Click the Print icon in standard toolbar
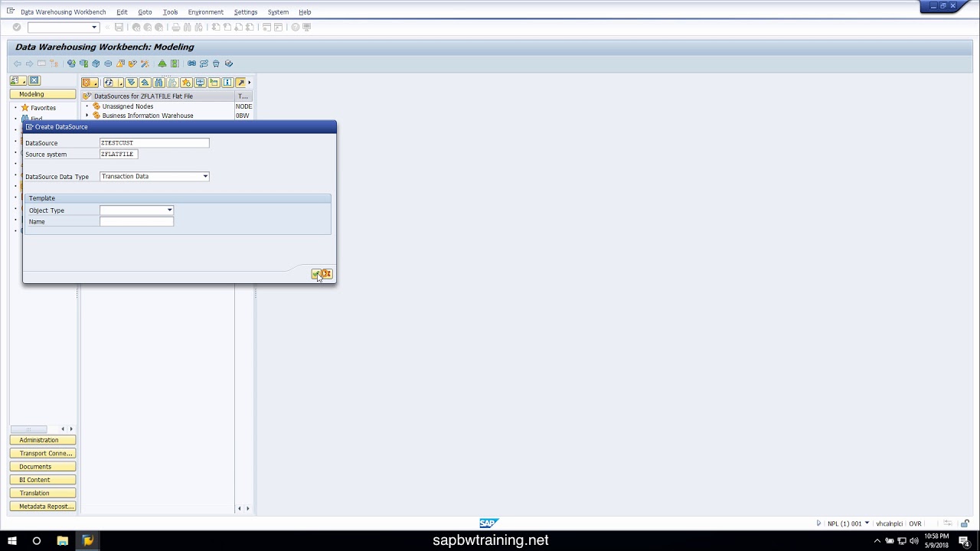980x551 pixels. [175, 28]
